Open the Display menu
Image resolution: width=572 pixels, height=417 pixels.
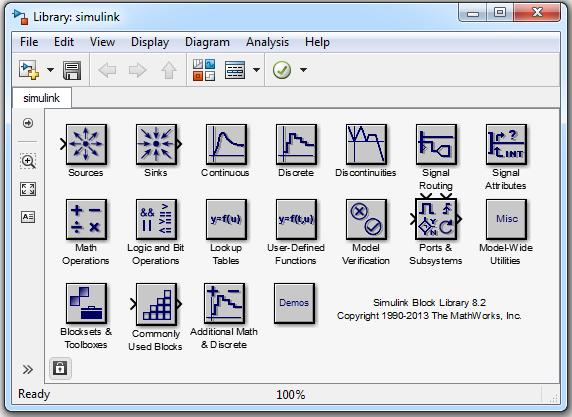coord(150,42)
